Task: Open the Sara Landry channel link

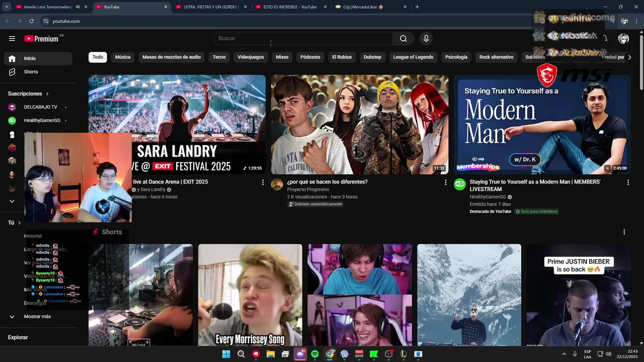Action: (152, 190)
